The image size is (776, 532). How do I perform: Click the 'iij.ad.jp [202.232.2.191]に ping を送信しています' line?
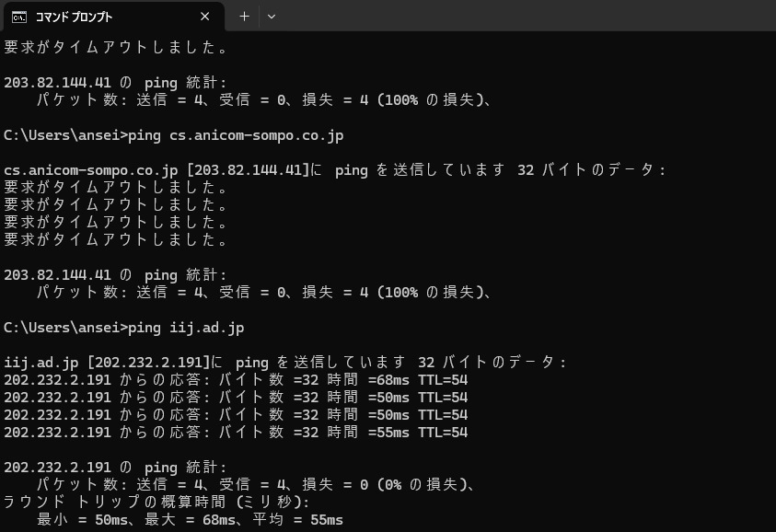click(x=284, y=363)
